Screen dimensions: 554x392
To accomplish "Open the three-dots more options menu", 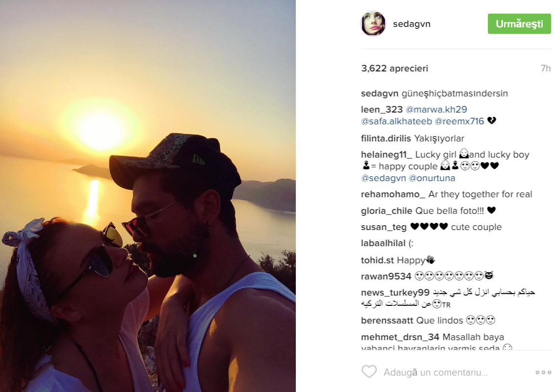I will pyautogui.click(x=543, y=372).
